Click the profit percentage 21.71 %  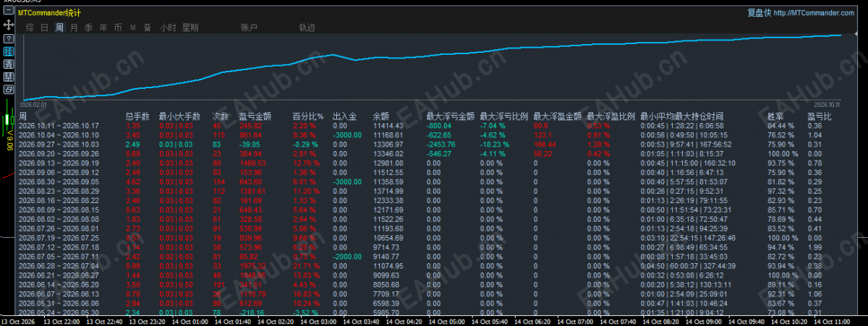(x=307, y=265)
